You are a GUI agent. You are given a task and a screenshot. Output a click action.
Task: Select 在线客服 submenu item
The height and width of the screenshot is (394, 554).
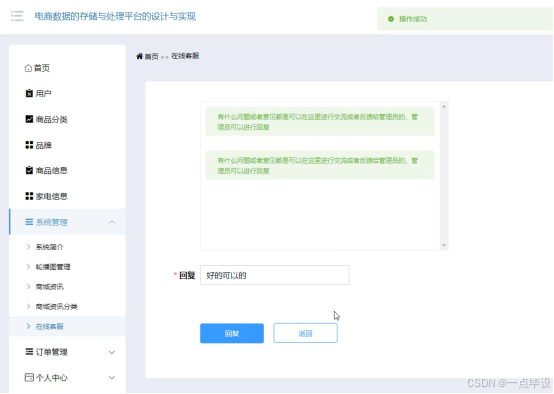(x=67, y=326)
